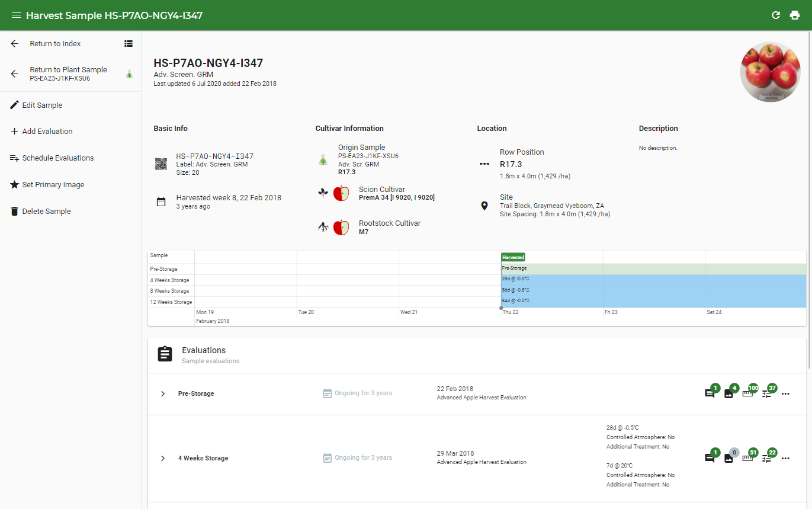The height and width of the screenshot is (509, 812).
Task: Open Pre-Storage comments icon with badge 1
Action: click(x=710, y=393)
